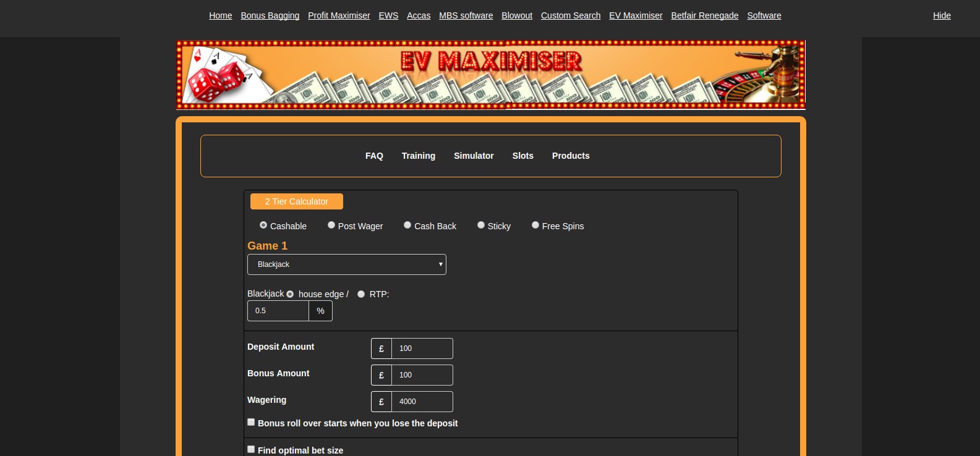This screenshot has height=456, width=980.
Task: Open MBS software link
Action: coord(466,15)
